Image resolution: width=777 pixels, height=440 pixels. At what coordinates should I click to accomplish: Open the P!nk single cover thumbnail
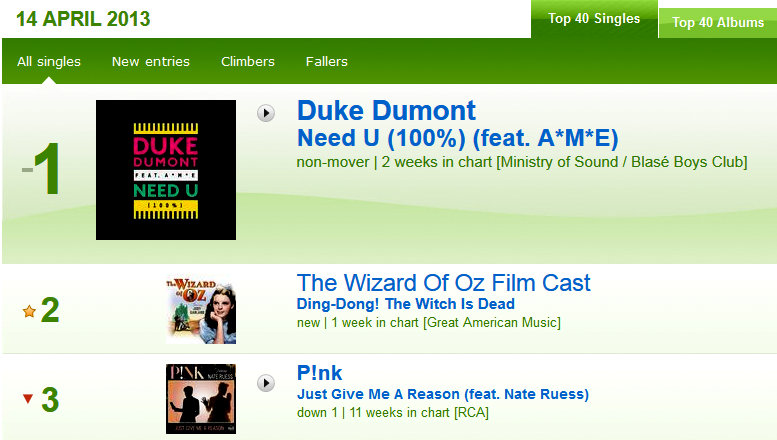201,399
